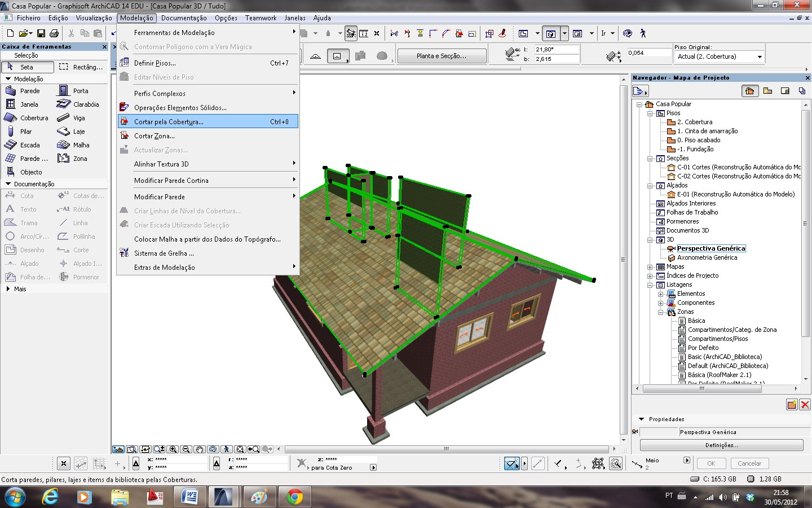Viewport: 812px width, 508px height.
Task: Select the Texto text tool
Action: [27, 209]
